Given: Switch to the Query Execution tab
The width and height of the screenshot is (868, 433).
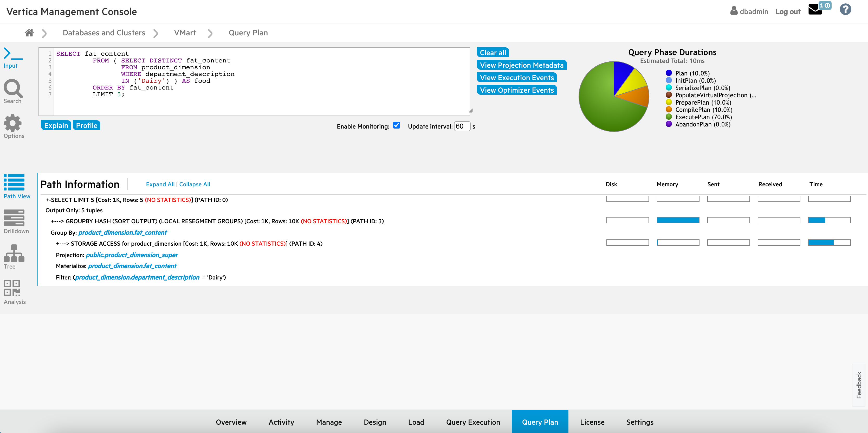Looking at the screenshot, I should point(473,422).
